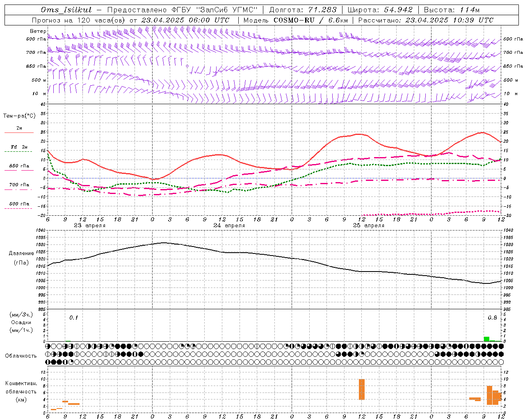Click tall orange convective bar at 12h 25 апреля
Screen dimensions: 525x420
[362, 389]
